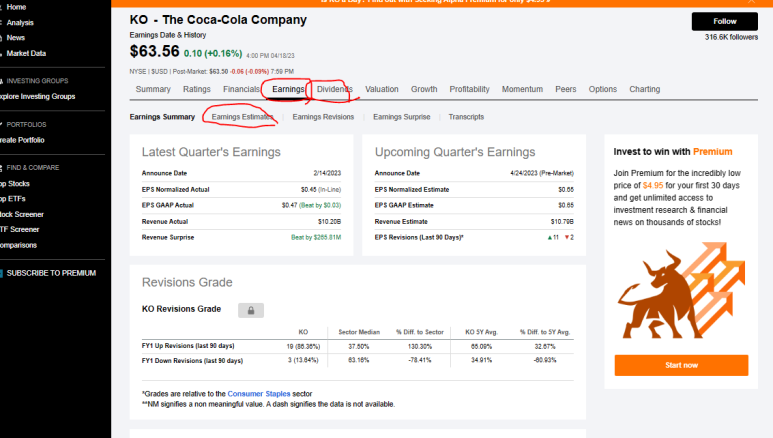Click the FY1 Up Revisions row label
The height and width of the screenshot is (438, 773).
point(188,346)
